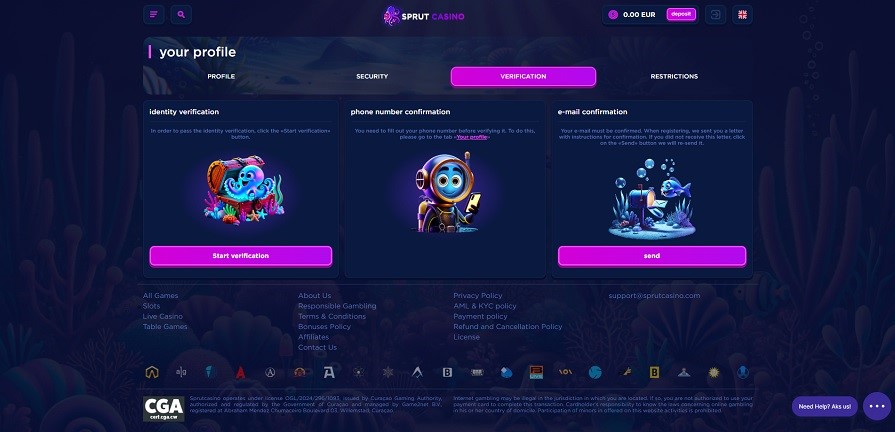Image resolution: width=895 pixels, height=432 pixels.
Task: Switch to the Profile tab
Action: coord(221,76)
